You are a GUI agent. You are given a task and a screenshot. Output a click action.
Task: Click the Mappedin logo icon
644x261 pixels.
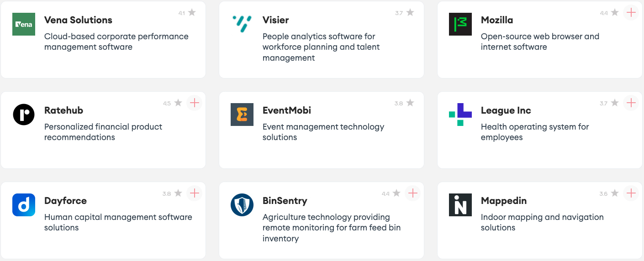[460, 205]
